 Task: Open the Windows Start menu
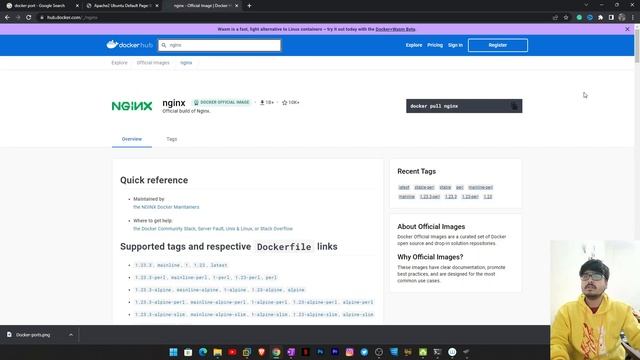[173, 352]
